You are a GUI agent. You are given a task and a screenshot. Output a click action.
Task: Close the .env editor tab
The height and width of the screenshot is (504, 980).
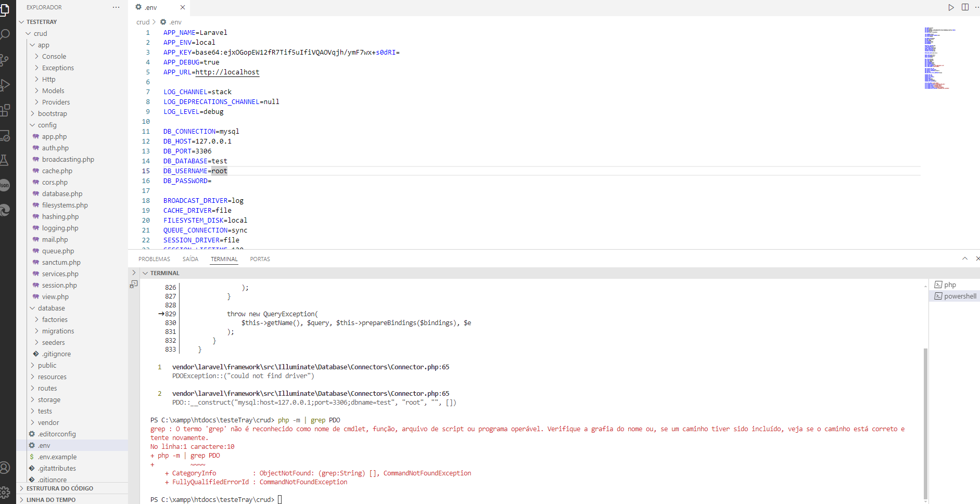[x=183, y=7]
